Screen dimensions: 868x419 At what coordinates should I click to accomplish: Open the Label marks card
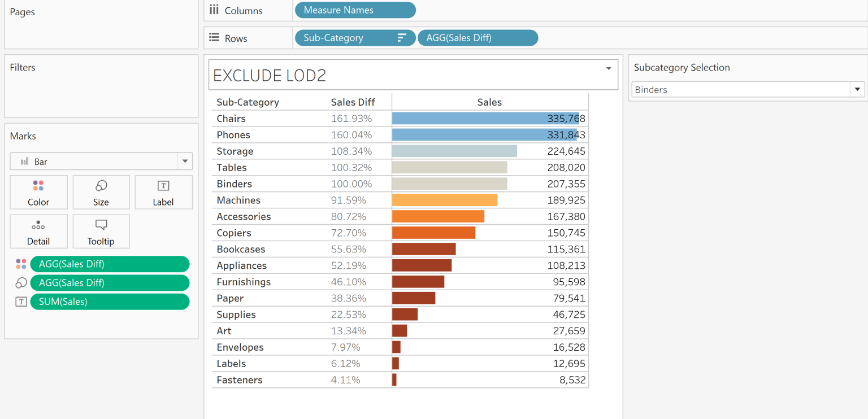point(163,192)
